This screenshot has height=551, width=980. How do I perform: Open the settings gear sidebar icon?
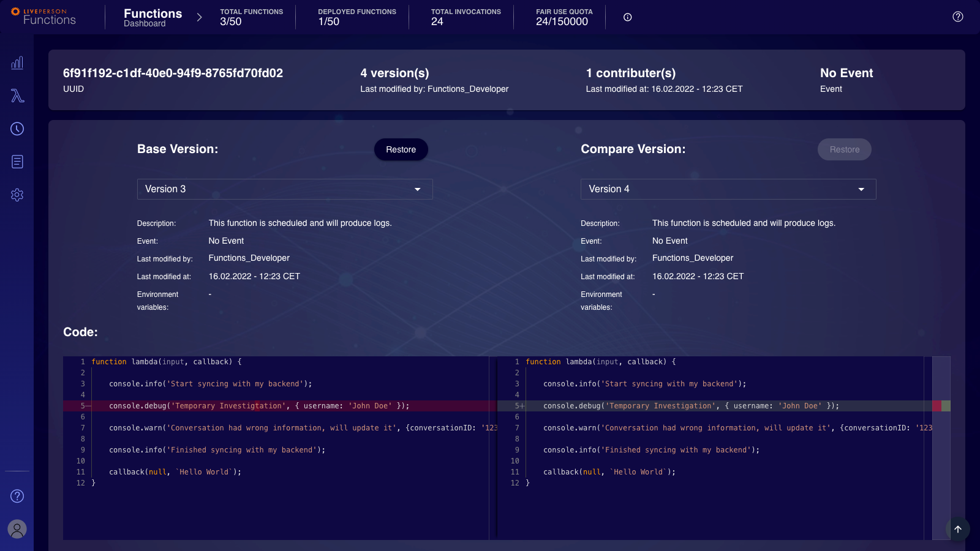coord(17,195)
